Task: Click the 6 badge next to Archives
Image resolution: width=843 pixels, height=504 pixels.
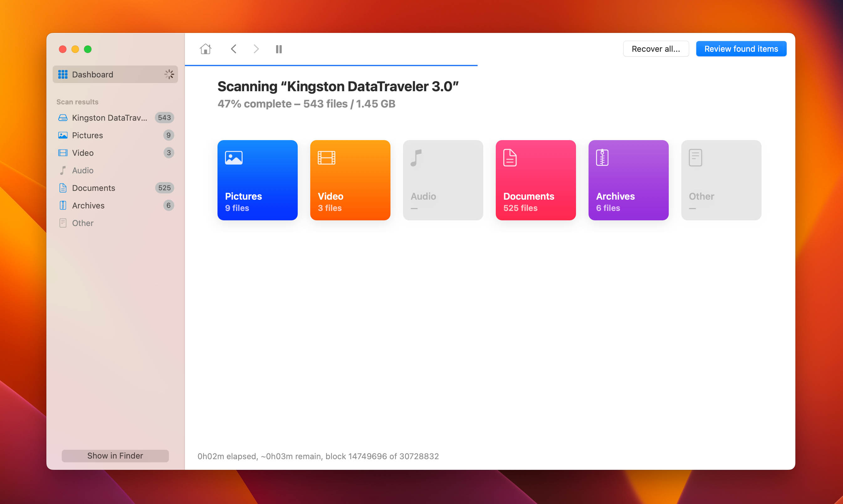Action: pyautogui.click(x=168, y=206)
